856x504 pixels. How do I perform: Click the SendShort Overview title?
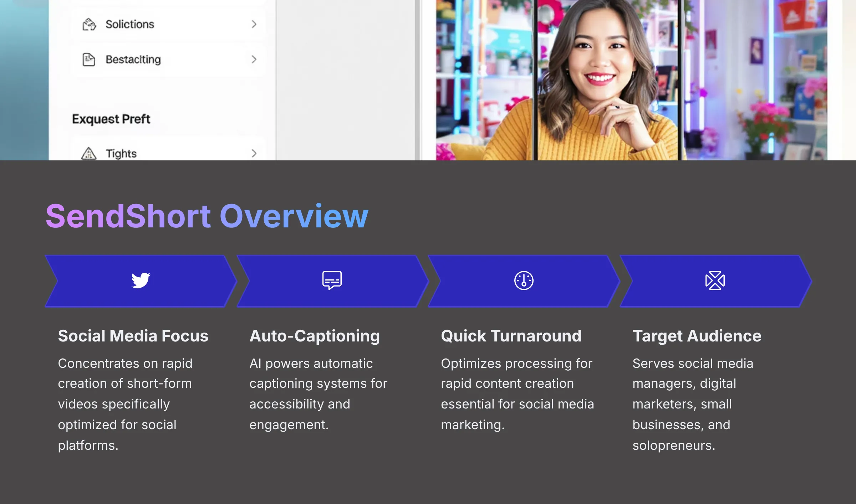coord(207,216)
